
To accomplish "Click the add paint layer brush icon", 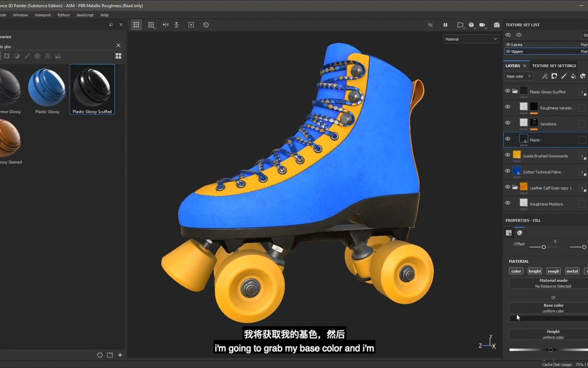I will click(564, 76).
